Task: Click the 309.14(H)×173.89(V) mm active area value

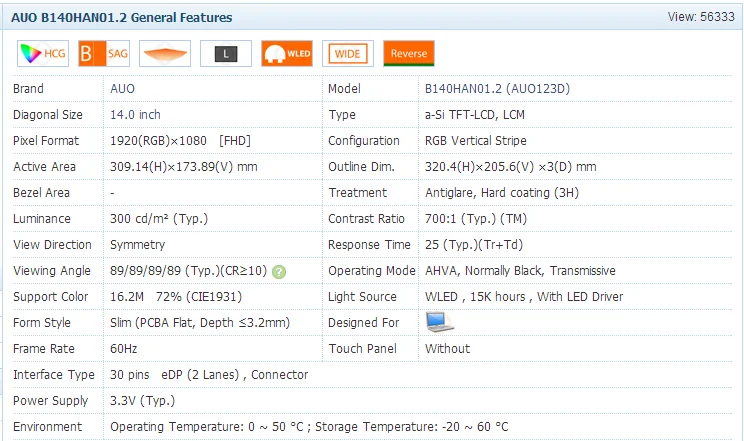Action: 184,167
